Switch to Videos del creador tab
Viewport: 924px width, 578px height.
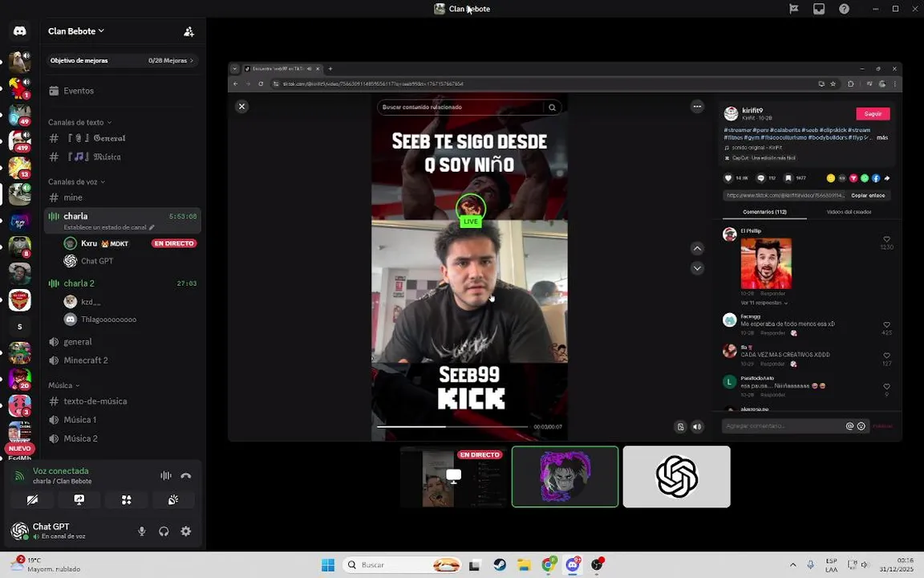coord(849,212)
